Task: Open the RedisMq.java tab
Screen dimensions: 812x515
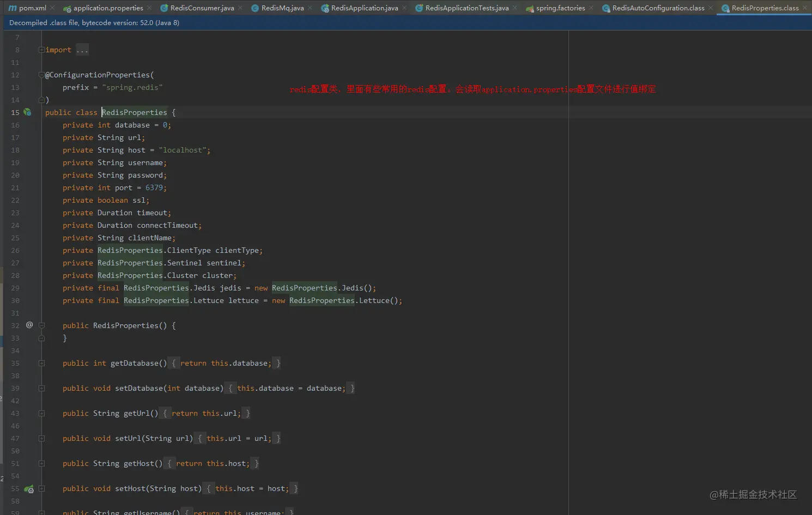Action: 282,8
